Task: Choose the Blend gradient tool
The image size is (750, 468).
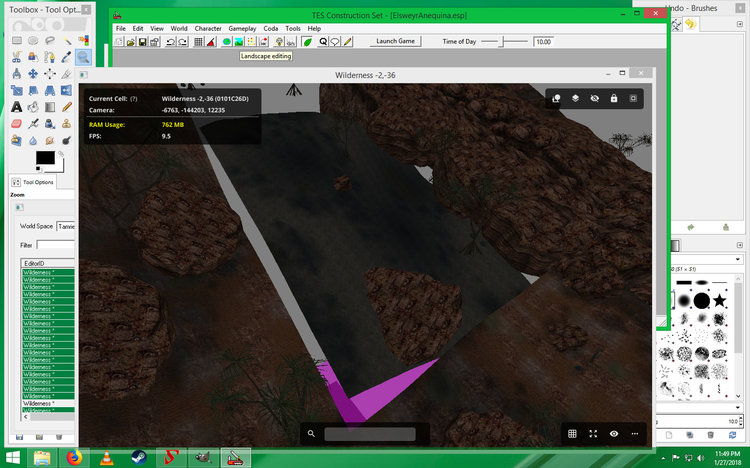Action: click(50, 107)
